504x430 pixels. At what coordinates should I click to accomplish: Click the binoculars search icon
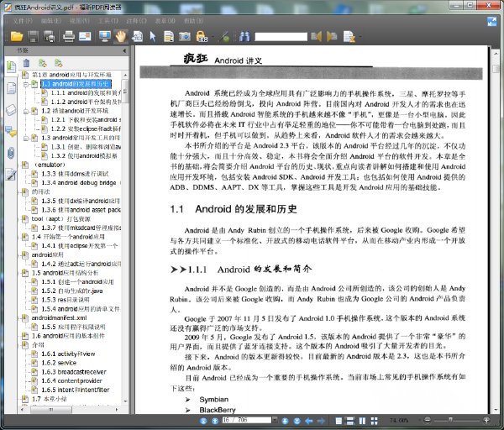pyautogui.click(x=244, y=36)
